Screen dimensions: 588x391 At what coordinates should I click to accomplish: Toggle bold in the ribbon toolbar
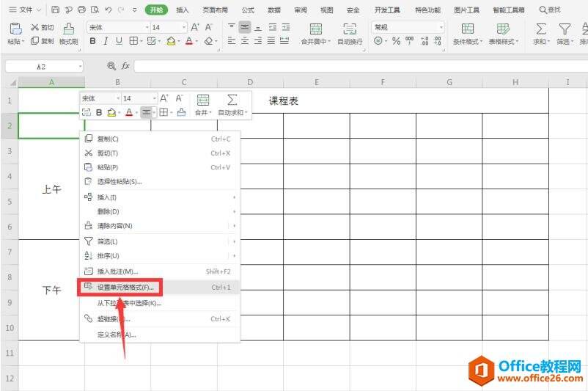(x=93, y=41)
